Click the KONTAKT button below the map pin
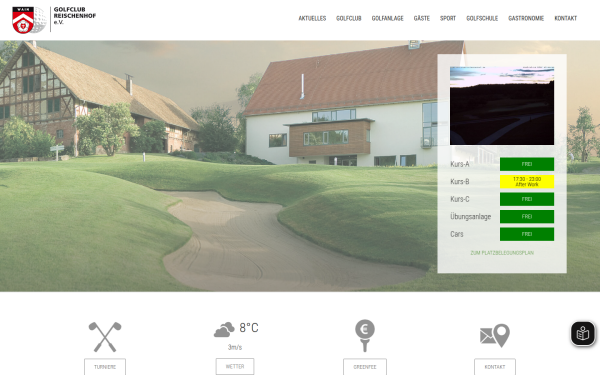Viewport: 600px width, 375px height. [495, 367]
